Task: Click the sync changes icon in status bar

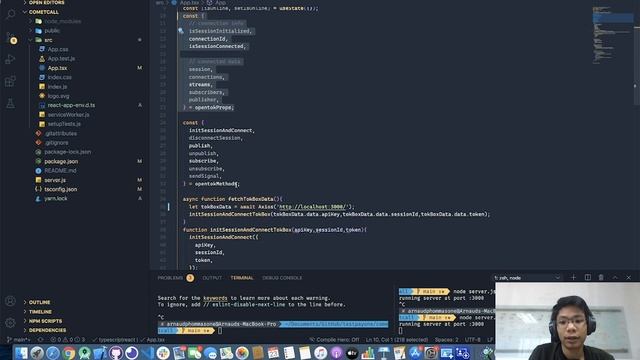Action: (40, 340)
